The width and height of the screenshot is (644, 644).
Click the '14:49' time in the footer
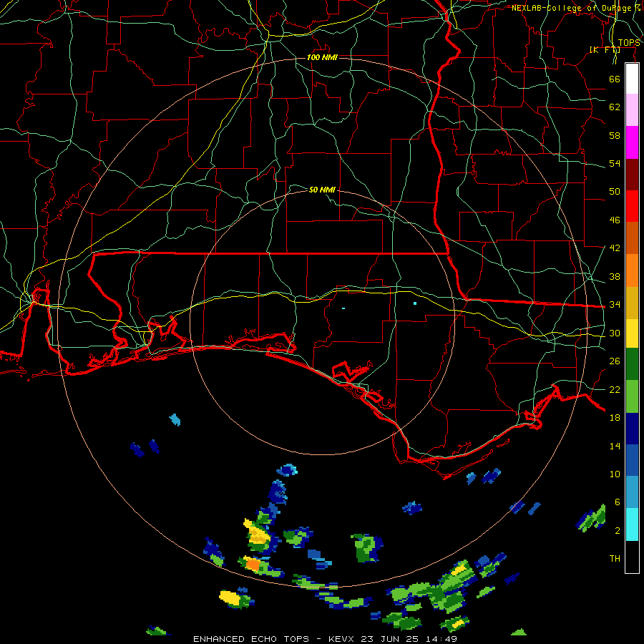pyautogui.click(x=441, y=639)
